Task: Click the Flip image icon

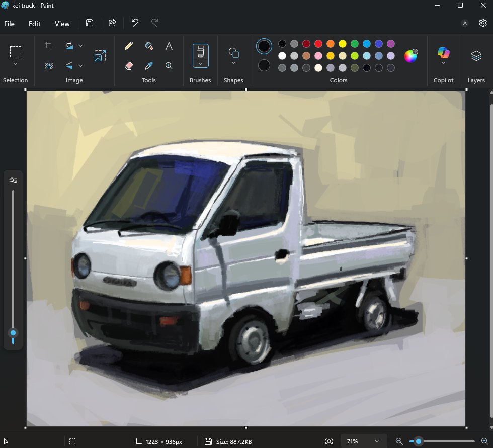Action: point(69,66)
